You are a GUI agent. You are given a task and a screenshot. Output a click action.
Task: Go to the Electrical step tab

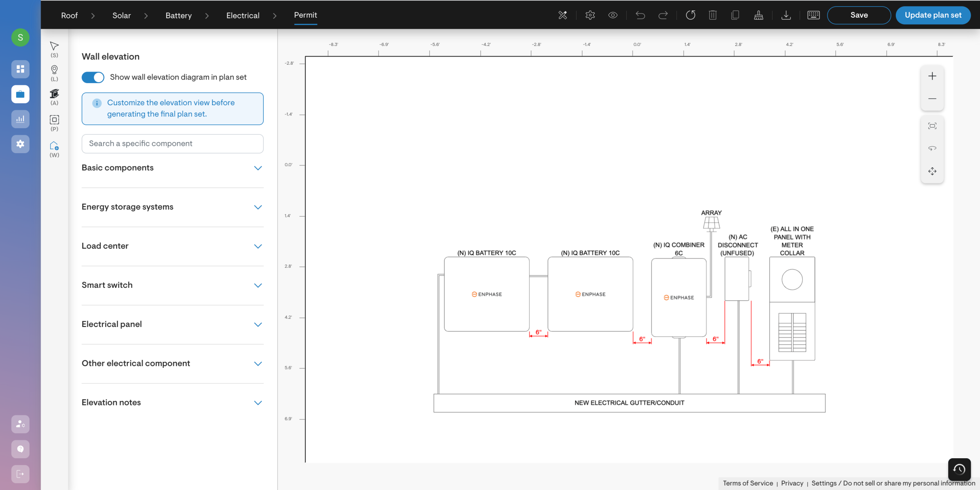243,15
